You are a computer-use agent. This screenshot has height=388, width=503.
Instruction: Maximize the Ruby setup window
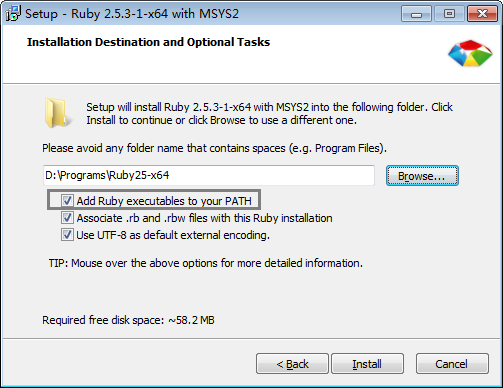449,14
